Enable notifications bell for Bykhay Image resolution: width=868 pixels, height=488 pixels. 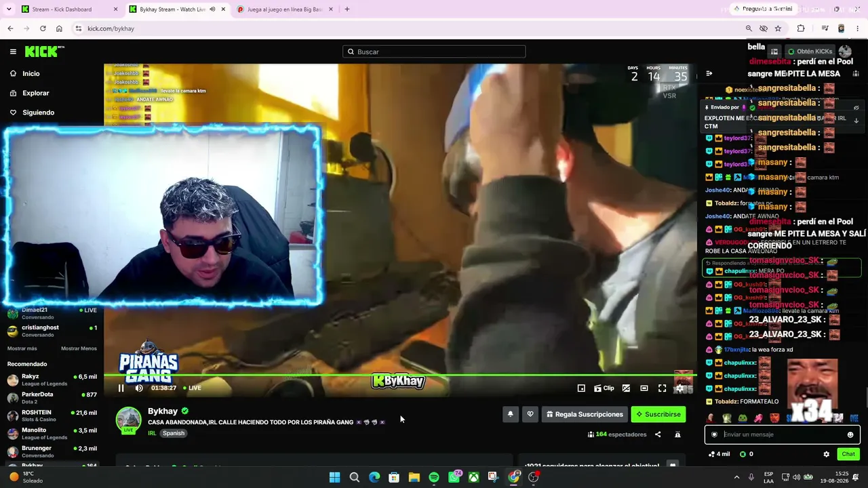click(511, 414)
